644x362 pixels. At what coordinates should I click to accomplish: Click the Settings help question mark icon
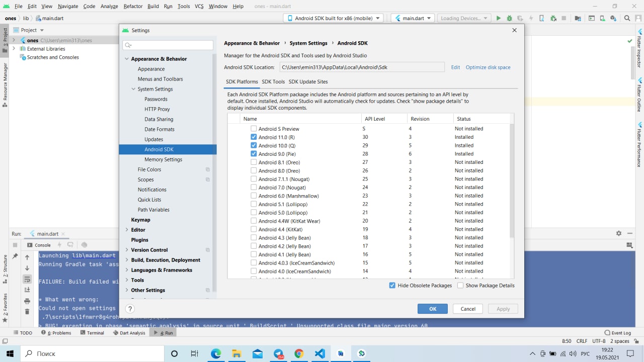click(x=130, y=309)
